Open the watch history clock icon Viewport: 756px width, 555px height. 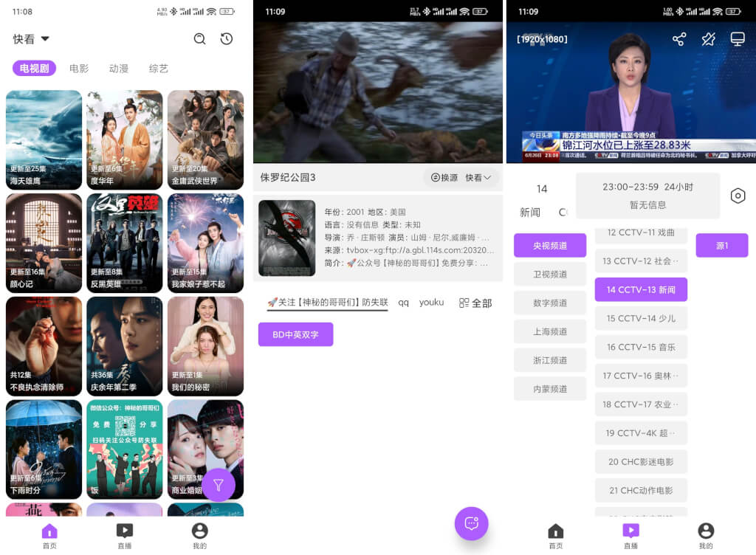(x=226, y=38)
